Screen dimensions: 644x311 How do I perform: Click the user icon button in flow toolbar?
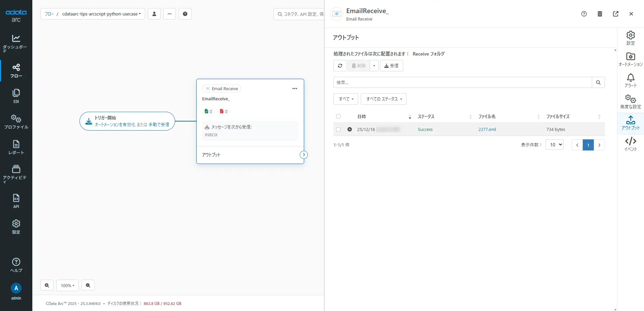pyautogui.click(x=154, y=14)
